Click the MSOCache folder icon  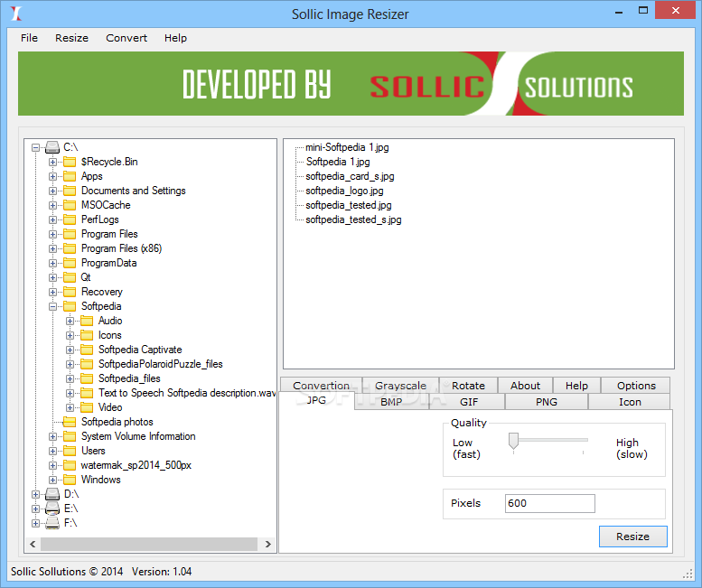[70, 205]
